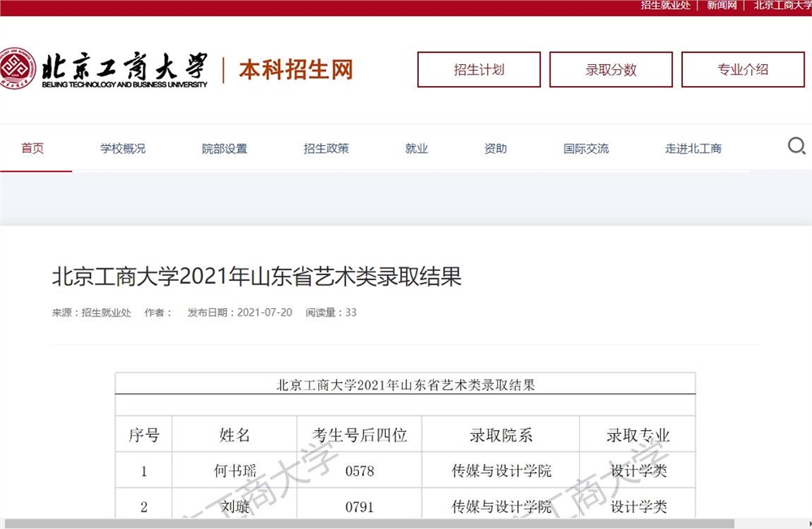Click cell 0791

click(x=360, y=507)
